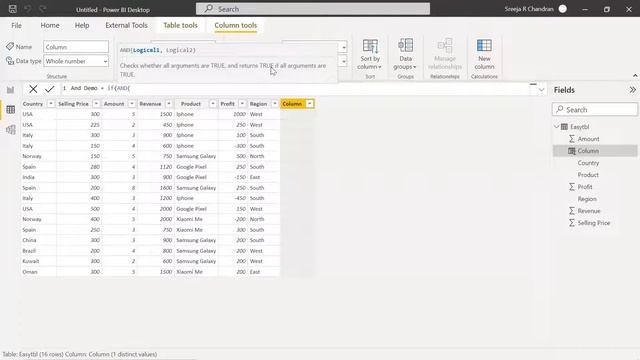Open the Product column filter dropdown
640x360 pixels.
click(x=213, y=104)
